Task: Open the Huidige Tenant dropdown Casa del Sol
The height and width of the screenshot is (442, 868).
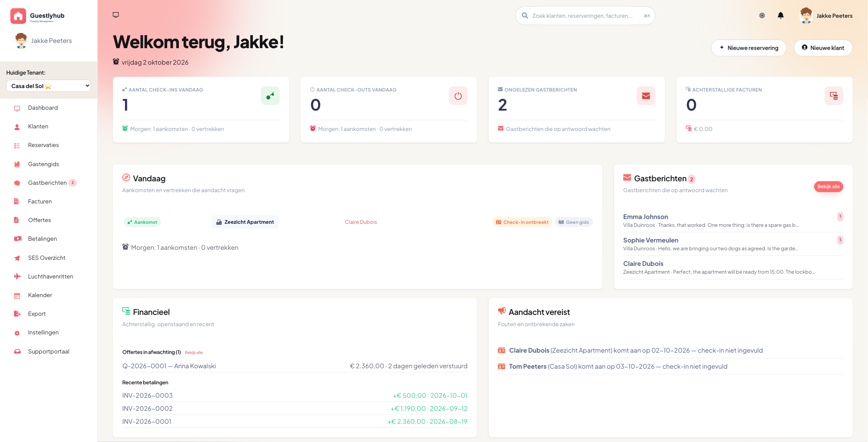Action: [49, 86]
